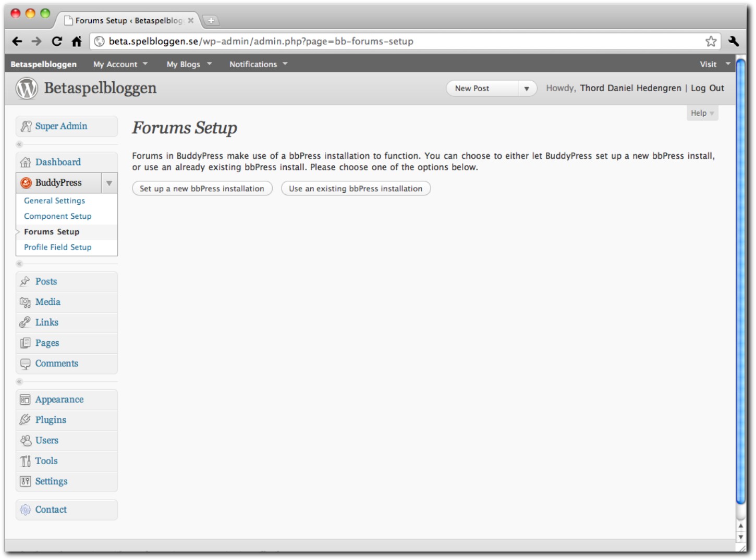Open the Users menu label
756x560 pixels.
(x=47, y=441)
